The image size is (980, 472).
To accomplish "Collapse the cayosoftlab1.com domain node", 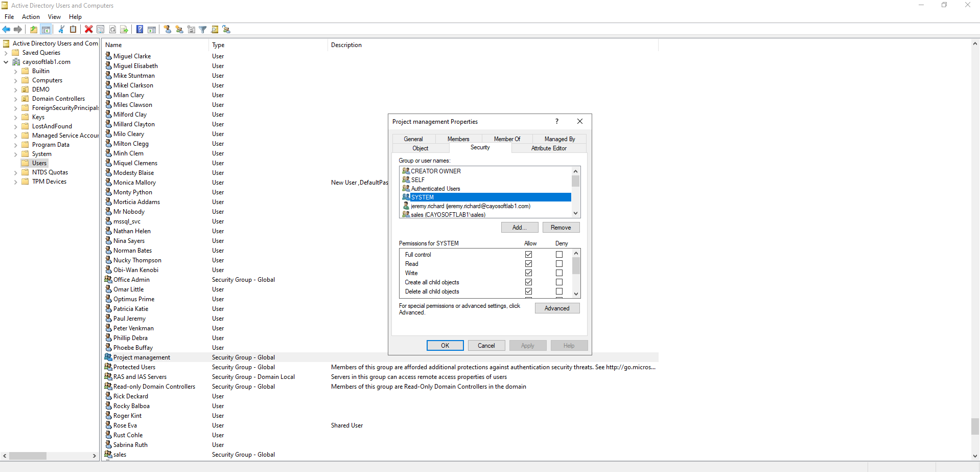I will coord(6,62).
